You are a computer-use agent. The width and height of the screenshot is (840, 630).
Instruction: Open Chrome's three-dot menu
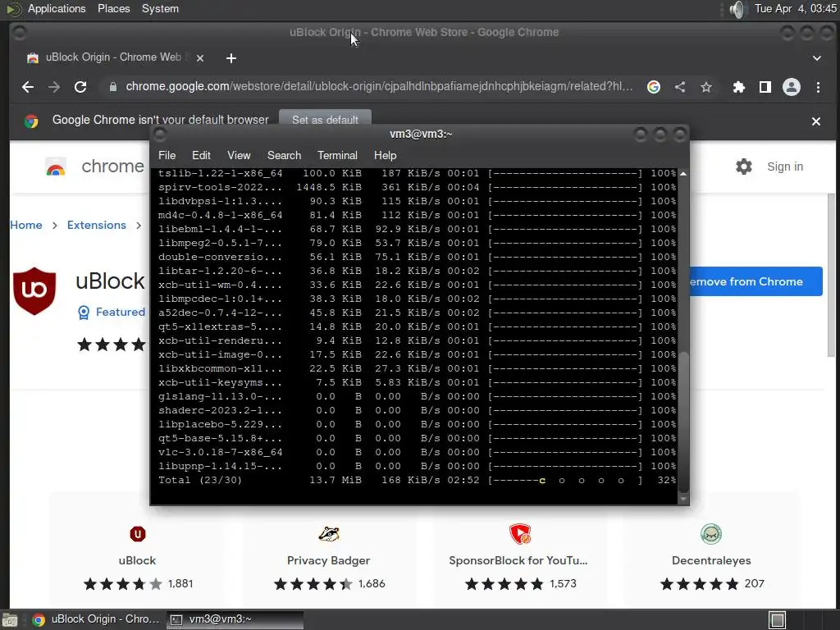[818, 87]
